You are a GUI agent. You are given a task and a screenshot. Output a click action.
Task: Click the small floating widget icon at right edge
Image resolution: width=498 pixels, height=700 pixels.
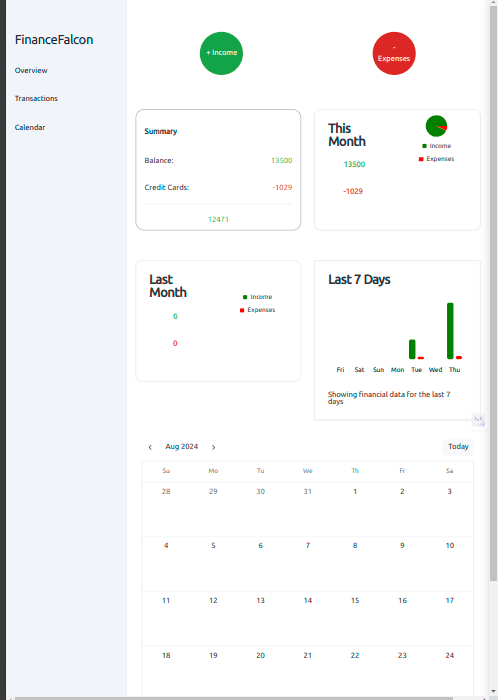tap(478, 419)
